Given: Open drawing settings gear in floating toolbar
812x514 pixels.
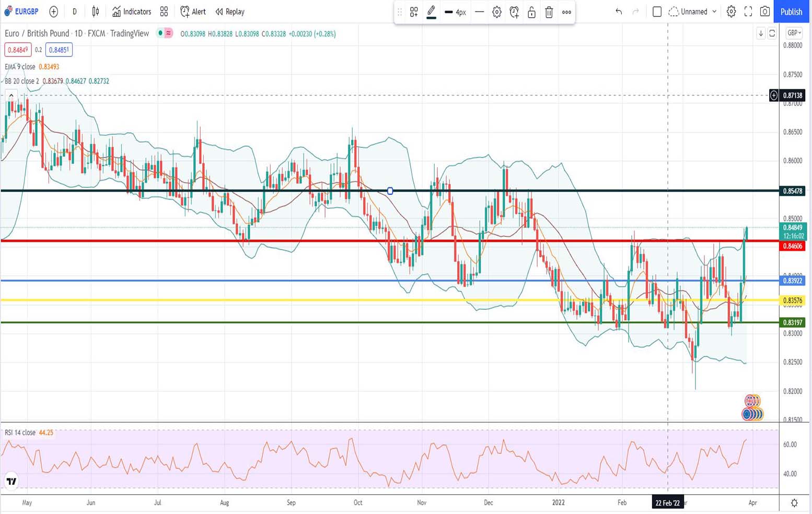Looking at the screenshot, I should click(496, 12).
